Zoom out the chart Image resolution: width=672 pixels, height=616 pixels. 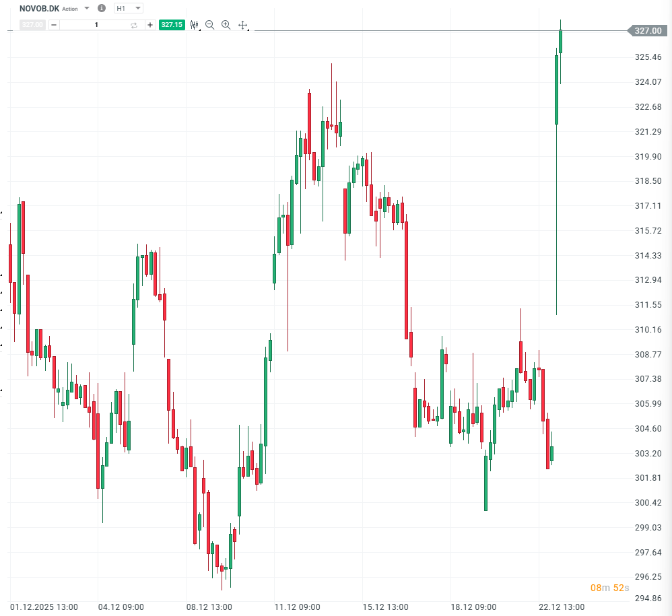coord(209,25)
